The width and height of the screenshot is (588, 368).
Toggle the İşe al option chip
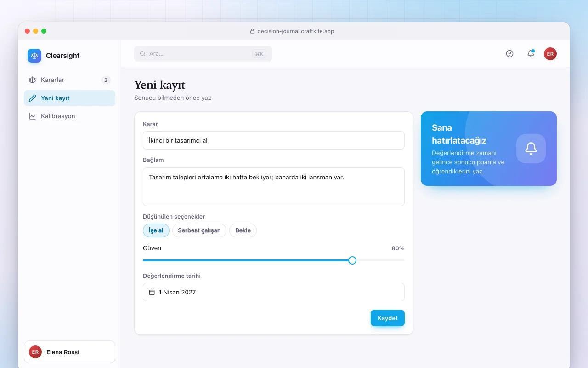[x=156, y=230]
